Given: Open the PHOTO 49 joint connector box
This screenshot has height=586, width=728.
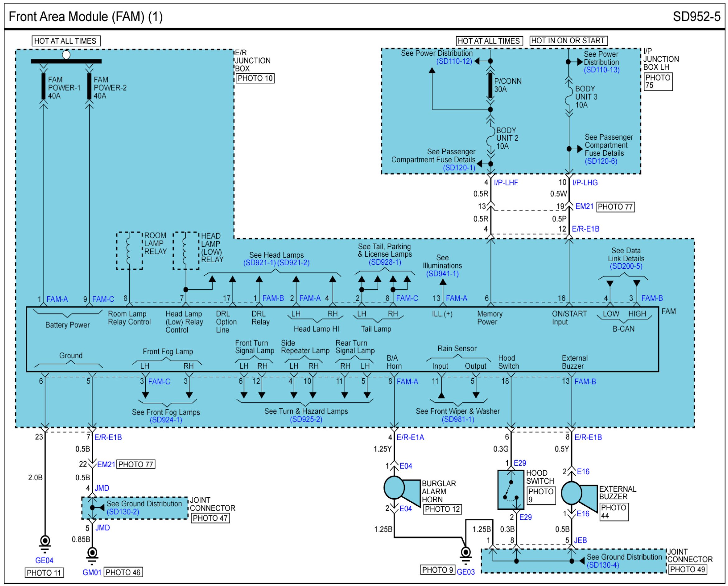Looking at the screenshot, I should pos(688,570).
